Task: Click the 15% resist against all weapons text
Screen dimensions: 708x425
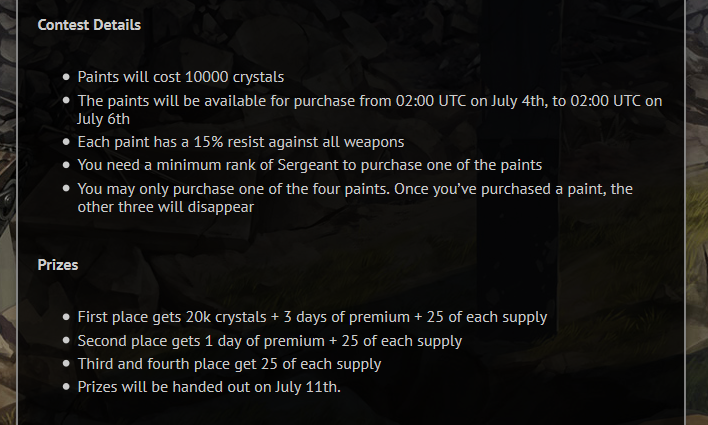Action: (241, 142)
